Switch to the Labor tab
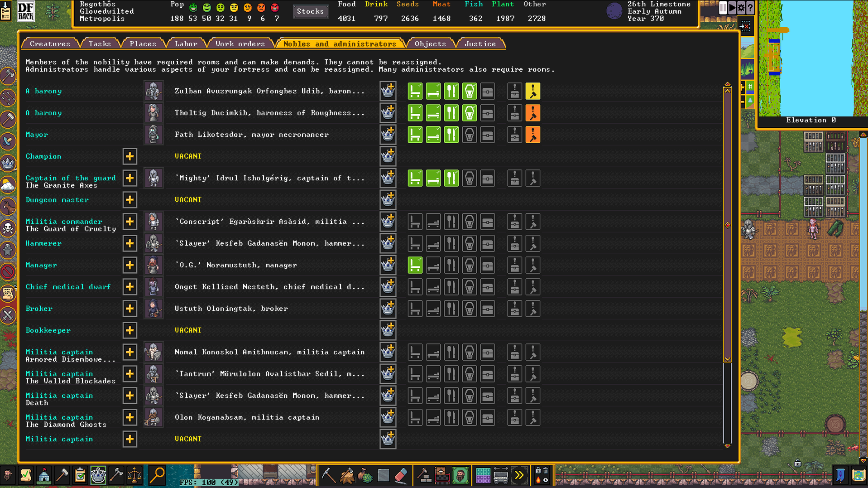Viewport: 868px width, 488px height. pyautogui.click(x=186, y=43)
